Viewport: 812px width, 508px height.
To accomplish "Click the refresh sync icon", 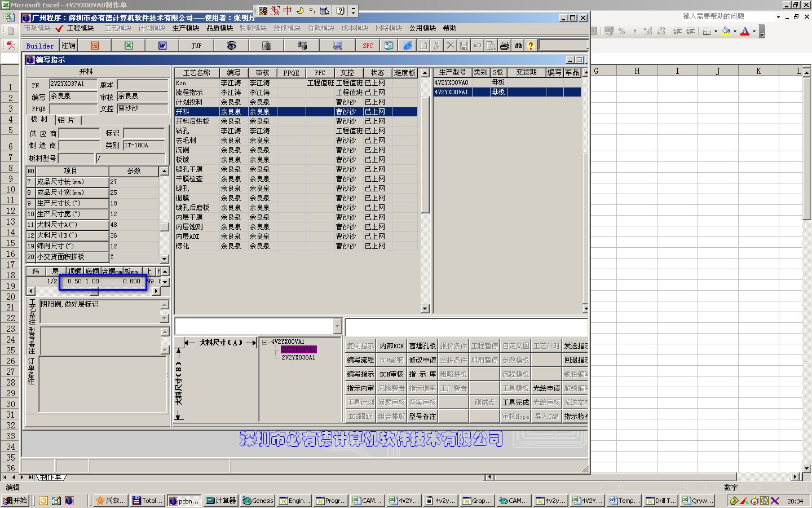I will [x=389, y=46].
